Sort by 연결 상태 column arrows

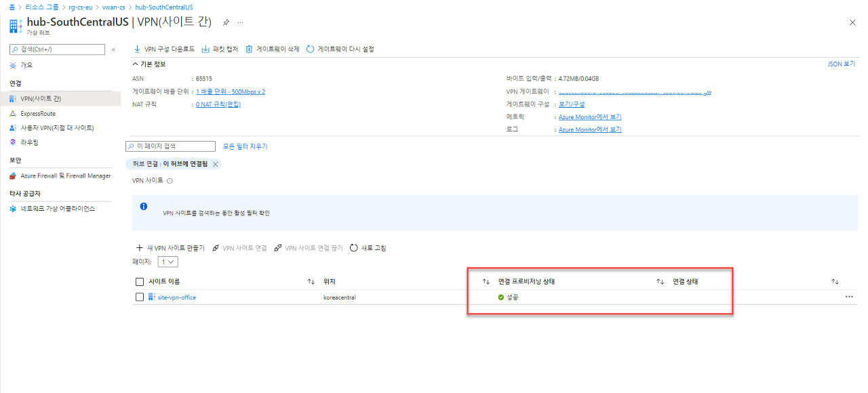835,281
